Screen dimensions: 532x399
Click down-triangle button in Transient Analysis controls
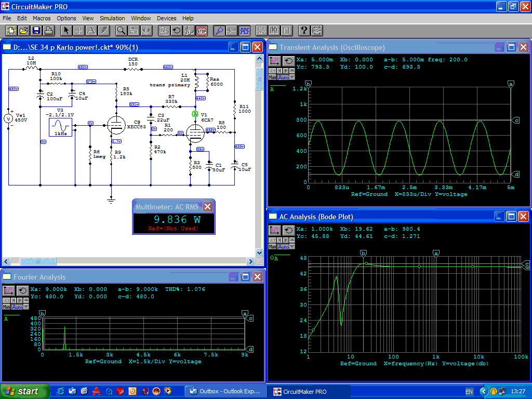click(292, 77)
